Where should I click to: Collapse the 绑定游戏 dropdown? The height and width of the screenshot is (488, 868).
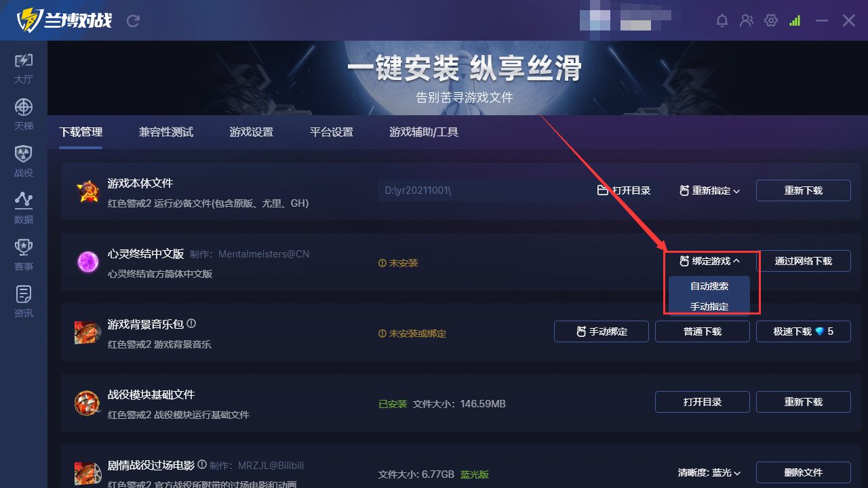point(710,261)
